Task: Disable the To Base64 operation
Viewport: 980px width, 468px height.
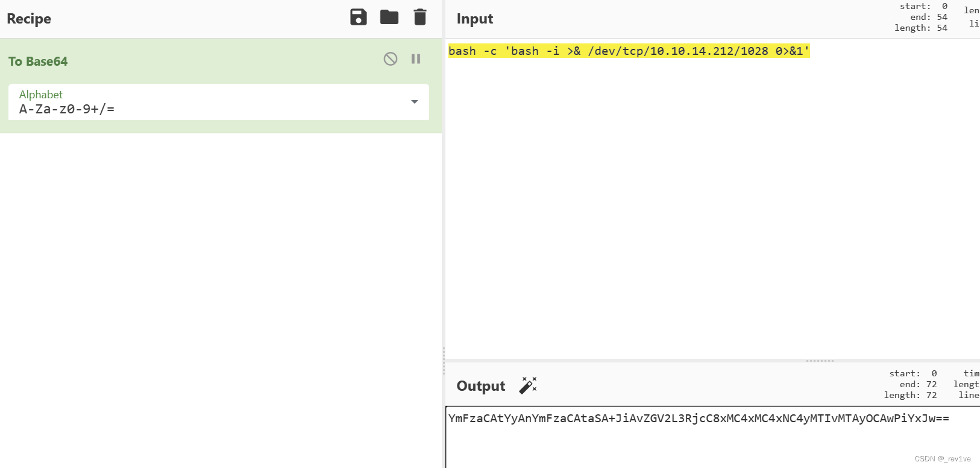Action: click(x=391, y=58)
